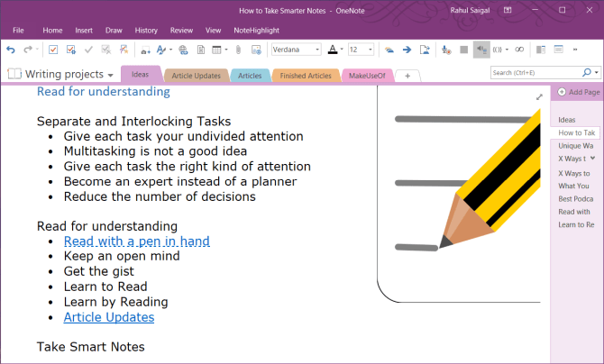Switch to the Article Updates section tab

click(x=196, y=76)
